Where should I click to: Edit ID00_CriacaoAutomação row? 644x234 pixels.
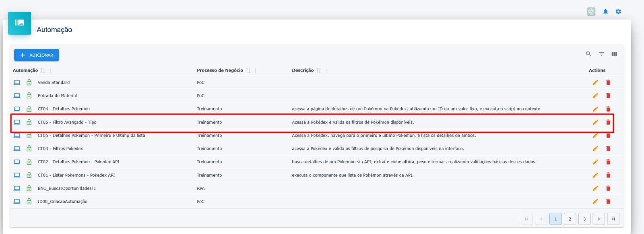[595, 202]
